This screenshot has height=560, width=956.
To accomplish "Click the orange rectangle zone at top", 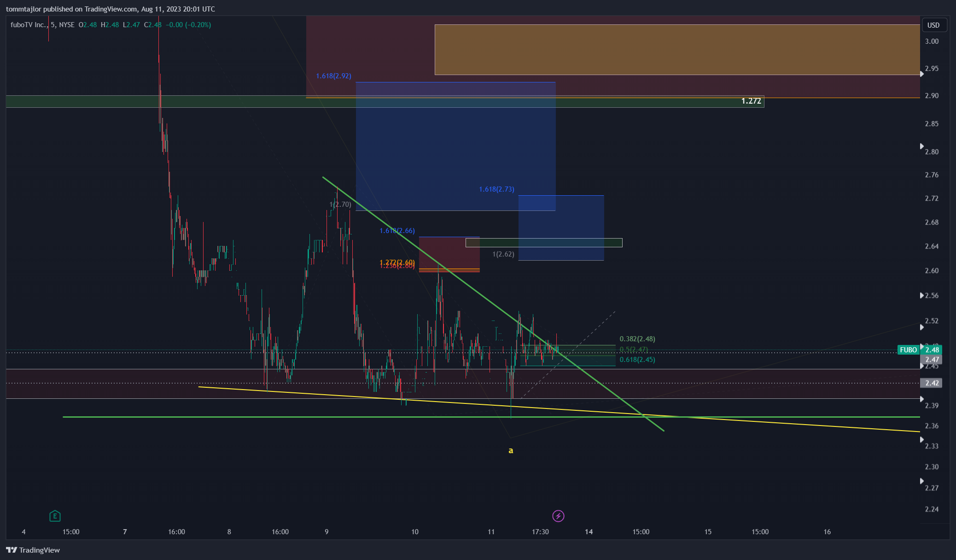I will click(x=677, y=50).
